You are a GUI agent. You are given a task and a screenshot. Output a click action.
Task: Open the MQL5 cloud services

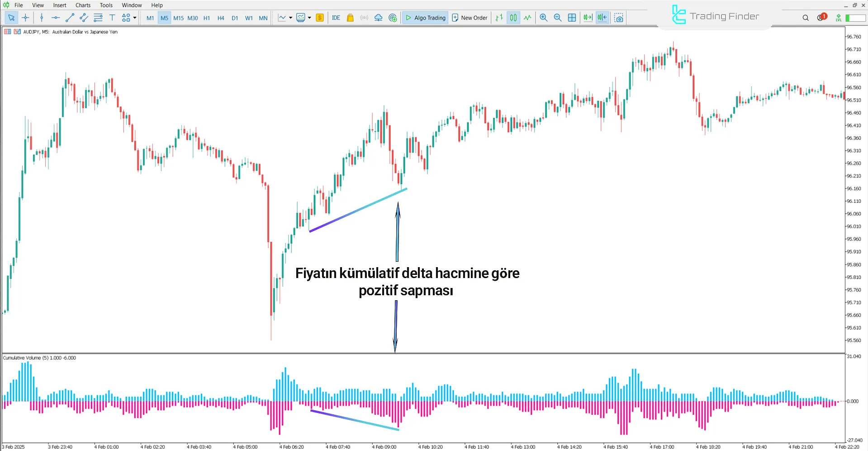pos(378,18)
